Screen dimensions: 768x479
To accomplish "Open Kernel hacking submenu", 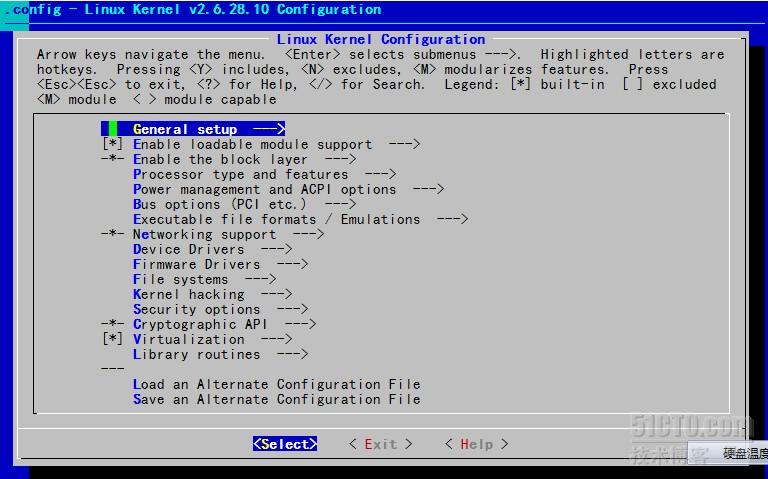I will (x=213, y=294).
